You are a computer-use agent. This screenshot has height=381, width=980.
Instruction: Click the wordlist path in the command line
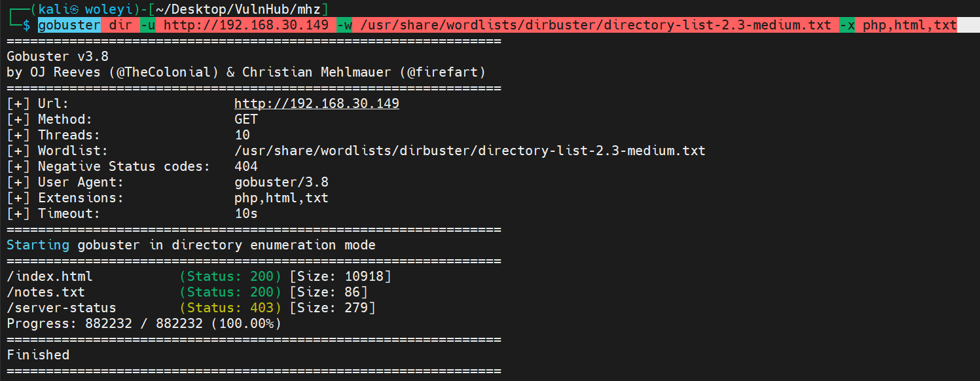[595, 26]
